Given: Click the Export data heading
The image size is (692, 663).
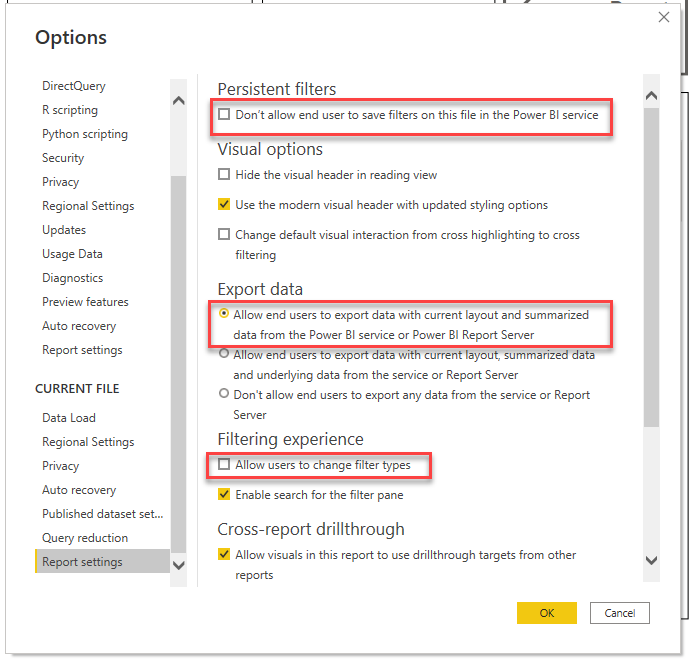Looking at the screenshot, I should point(260,289).
